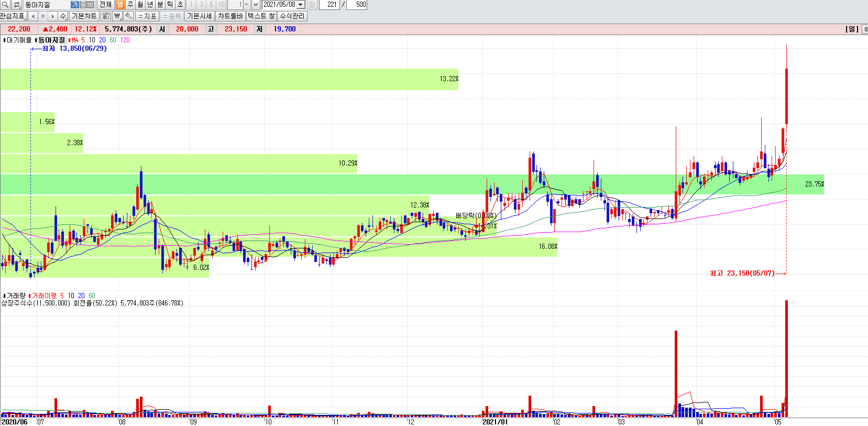Screen dimensions: 868x426
Task: Toggle the 차트툴바 button
Action: point(230,16)
